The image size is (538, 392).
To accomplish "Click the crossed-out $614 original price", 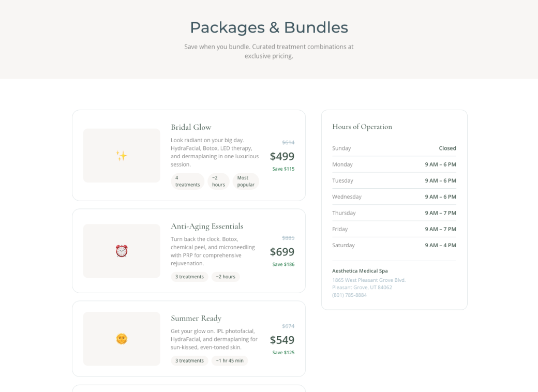I will pyautogui.click(x=288, y=142).
